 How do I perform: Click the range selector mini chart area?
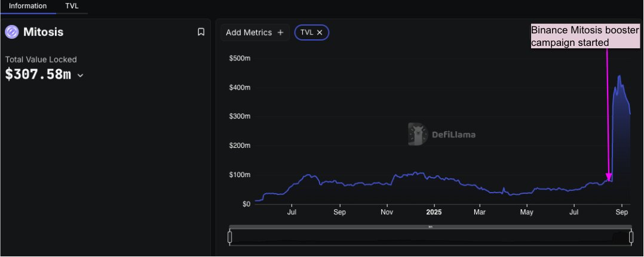point(430,237)
